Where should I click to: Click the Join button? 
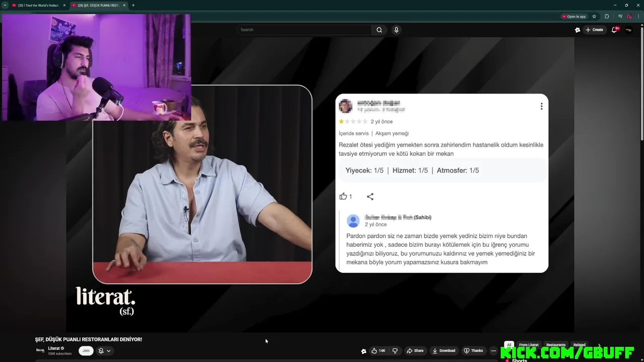click(86, 351)
